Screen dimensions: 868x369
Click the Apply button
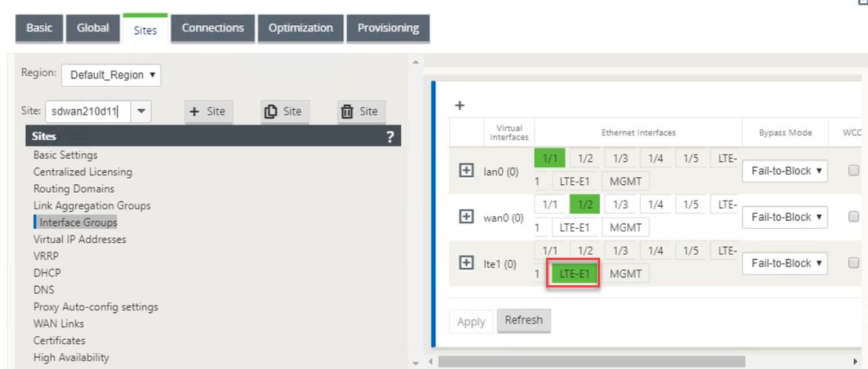click(471, 321)
